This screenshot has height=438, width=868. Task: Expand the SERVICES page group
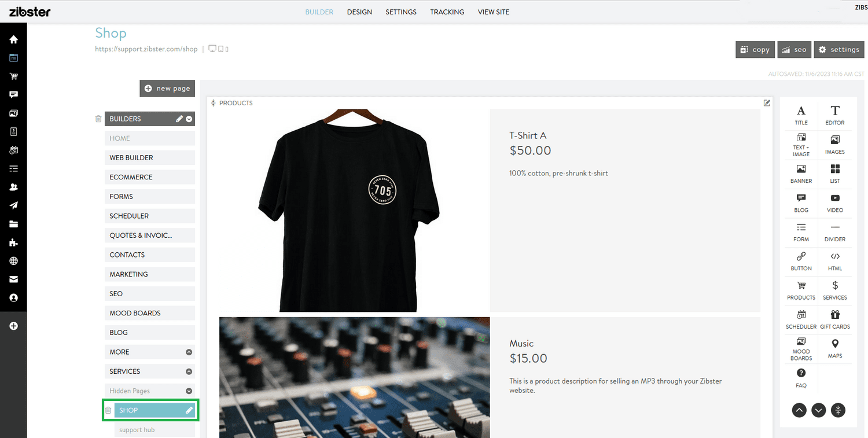click(x=189, y=371)
